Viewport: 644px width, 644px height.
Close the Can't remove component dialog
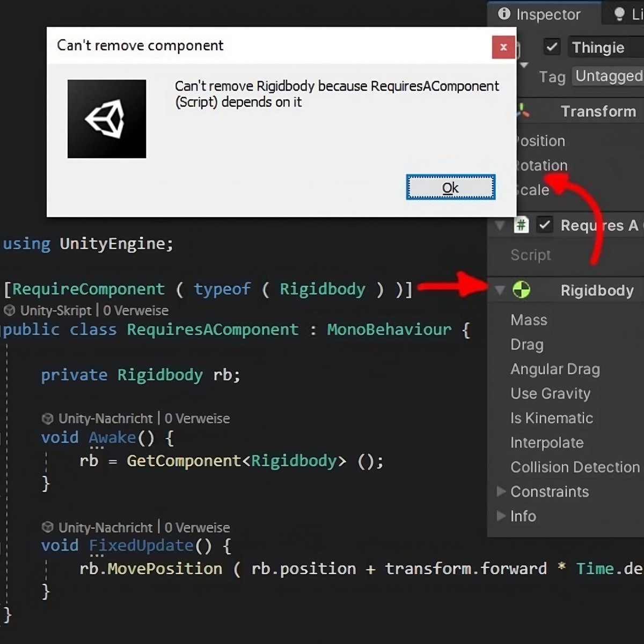coord(503,47)
